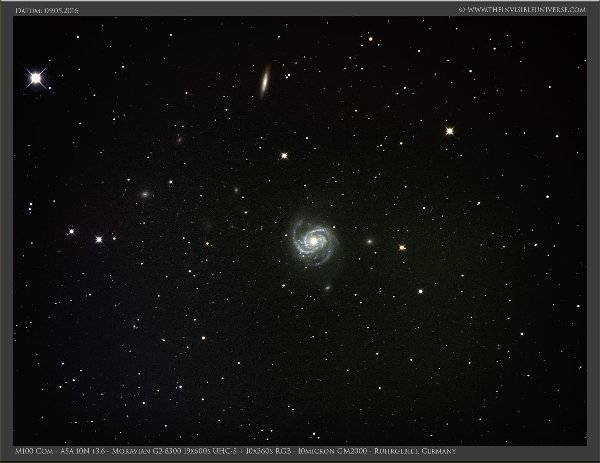This screenshot has width=600, height=463.
Task: Click the orange star at top center
Action: click(370, 40)
